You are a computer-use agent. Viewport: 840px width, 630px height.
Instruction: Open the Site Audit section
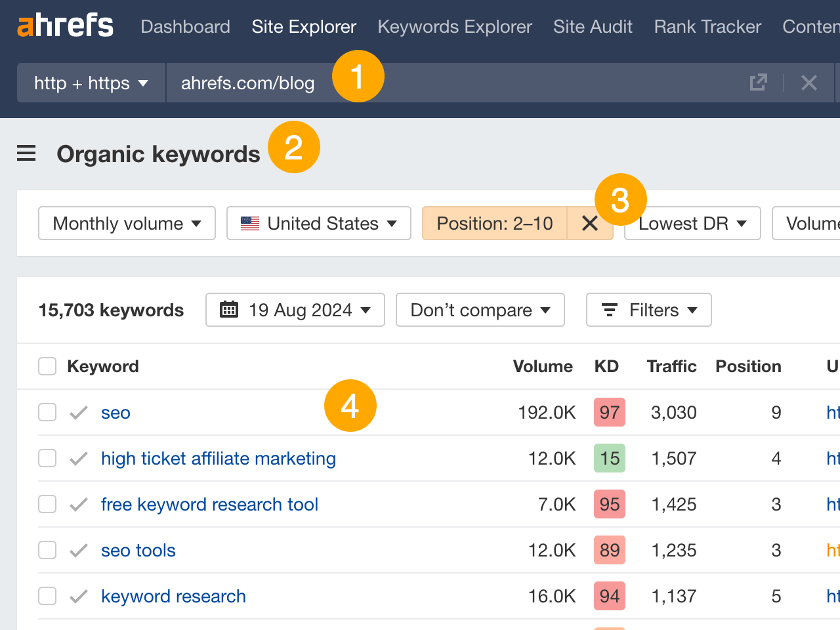click(592, 26)
